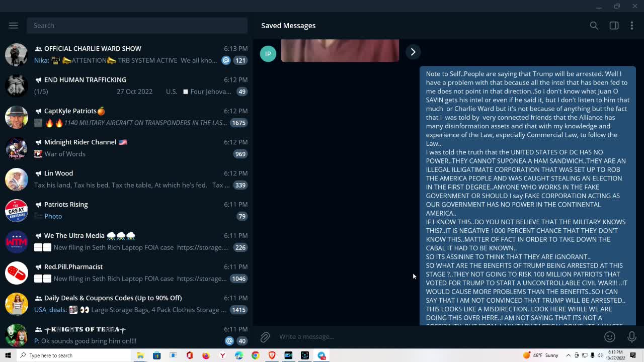The height and width of the screenshot is (362, 644).
Task: Attach a file with paperclip icon
Action: (x=265, y=337)
